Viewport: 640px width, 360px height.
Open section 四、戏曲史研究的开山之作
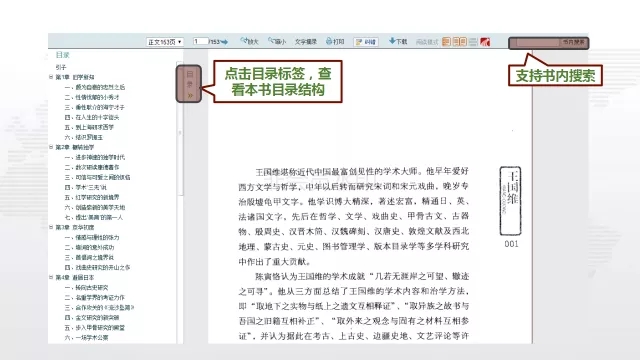coord(97,267)
